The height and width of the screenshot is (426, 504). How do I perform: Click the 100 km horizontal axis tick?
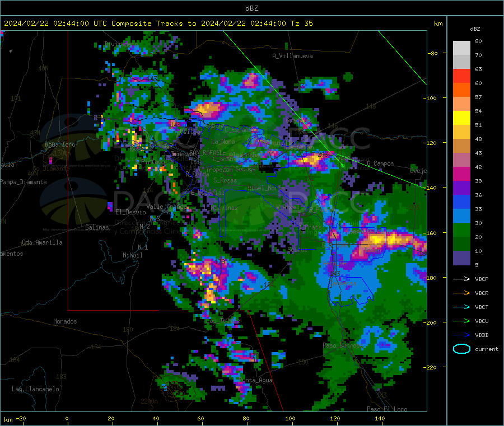click(x=290, y=418)
